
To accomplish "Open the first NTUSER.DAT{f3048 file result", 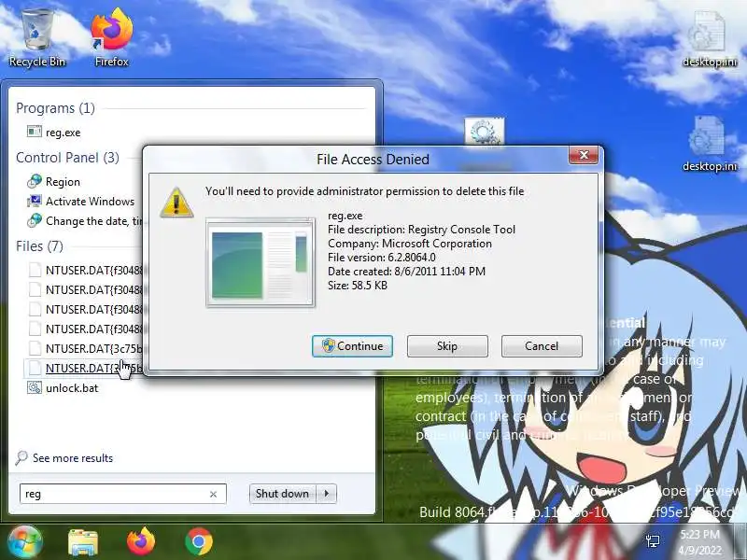I will pyautogui.click(x=94, y=271).
